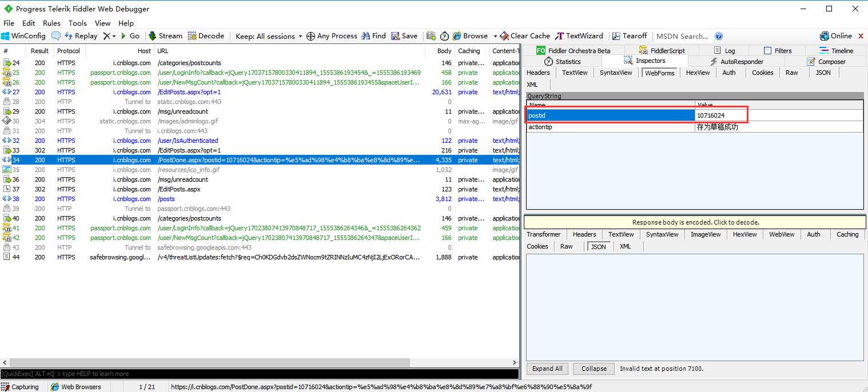This screenshot has height=392, width=868.
Task: Click Clear Cache in toolbar
Action: (x=524, y=36)
